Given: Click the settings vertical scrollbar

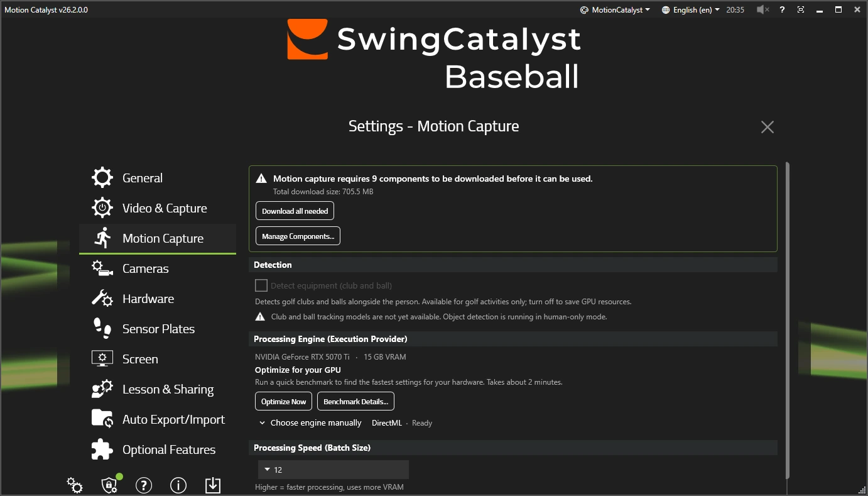Looking at the screenshot, I should [x=788, y=321].
